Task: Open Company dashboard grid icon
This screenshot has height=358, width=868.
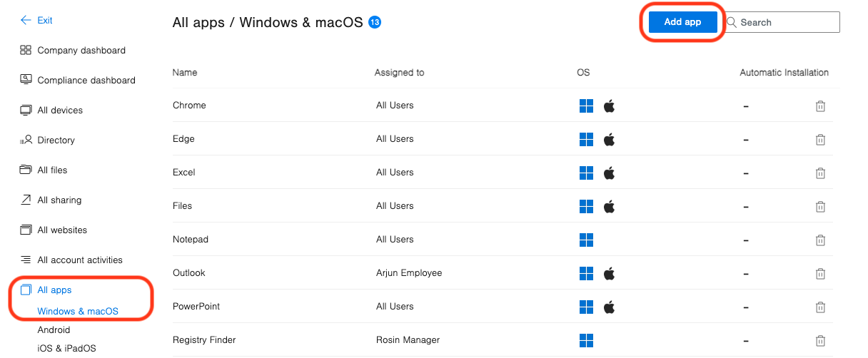Action: click(26, 51)
